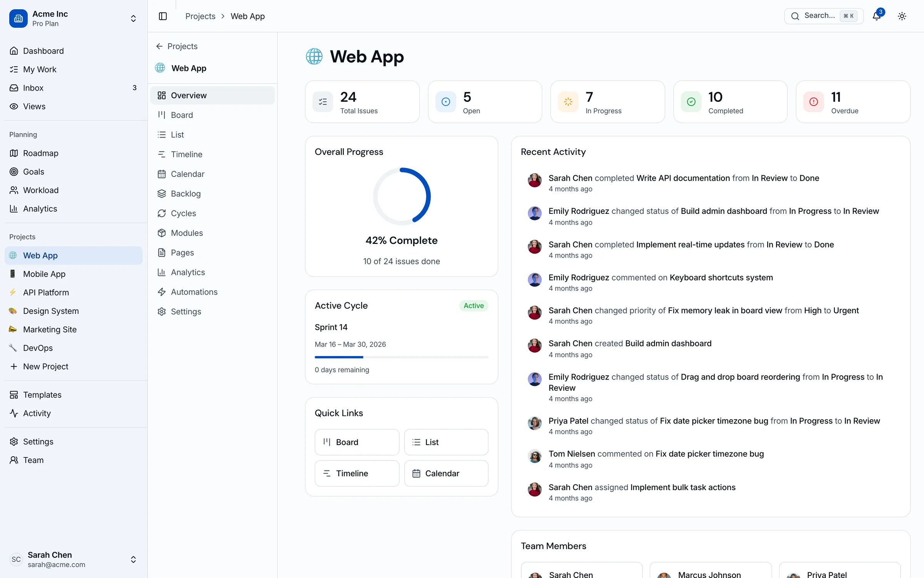This screenshot has height=578, width=924.
Task: Open Fix memory leak in board view entry
Action: [x=725, y=311]
